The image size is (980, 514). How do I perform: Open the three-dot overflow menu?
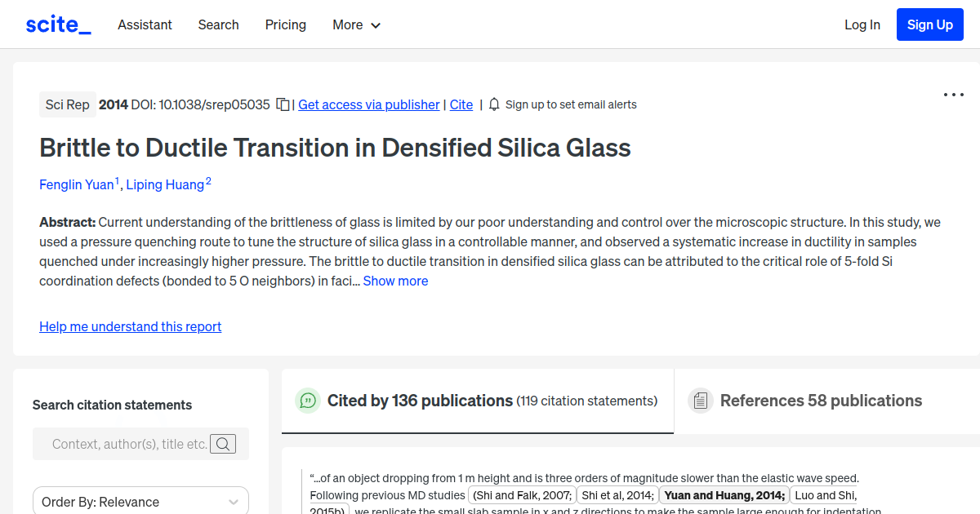(x=953, y=95)
